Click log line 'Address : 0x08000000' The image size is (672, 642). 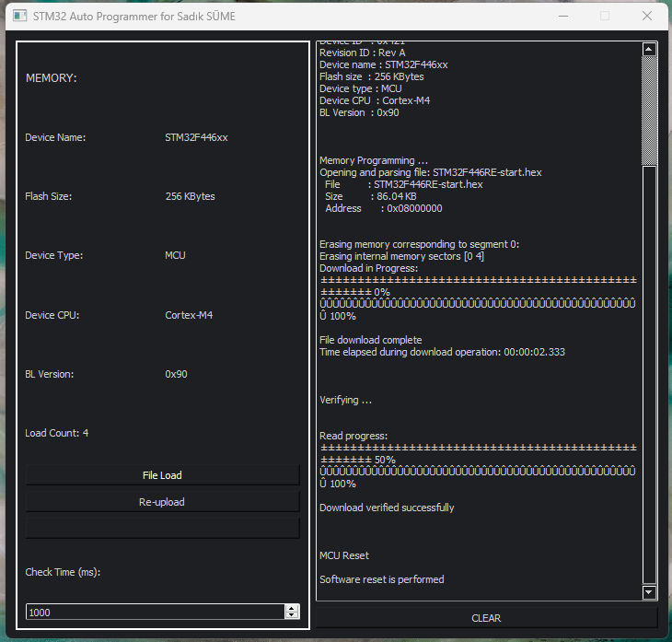(x=384, y=208)
